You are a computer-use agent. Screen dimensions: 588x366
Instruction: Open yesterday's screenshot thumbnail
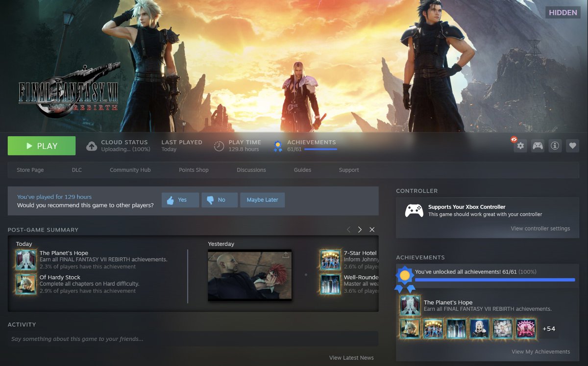pyautogui.click(x=250, y=275)
